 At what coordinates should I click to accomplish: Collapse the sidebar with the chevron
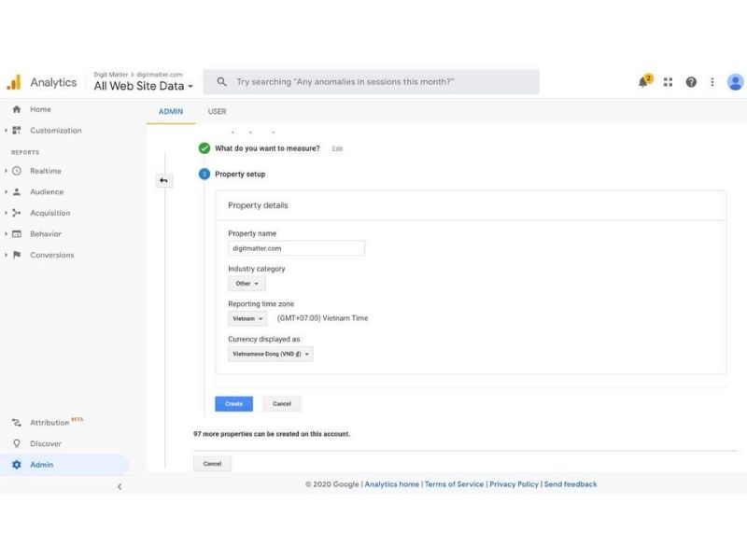click(120, 486)
